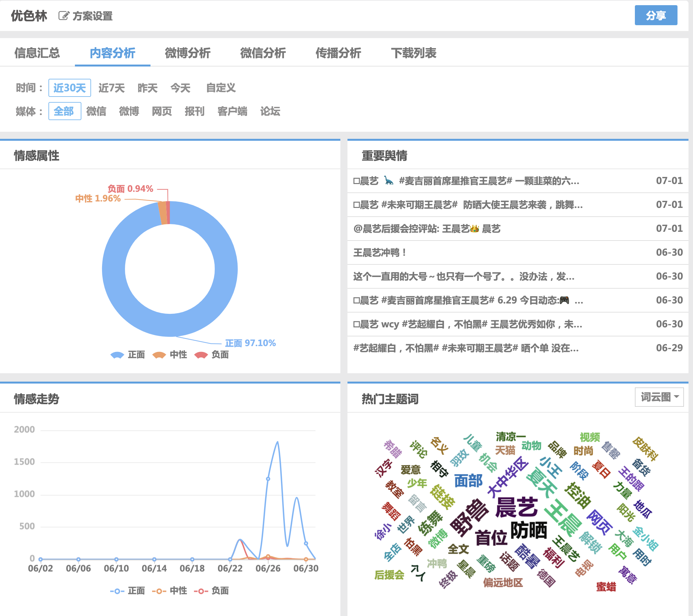This screenshot has height=616, width=693.
Task: Open the 王晨艺冲鸭！ news item
Action: [380, 252]
